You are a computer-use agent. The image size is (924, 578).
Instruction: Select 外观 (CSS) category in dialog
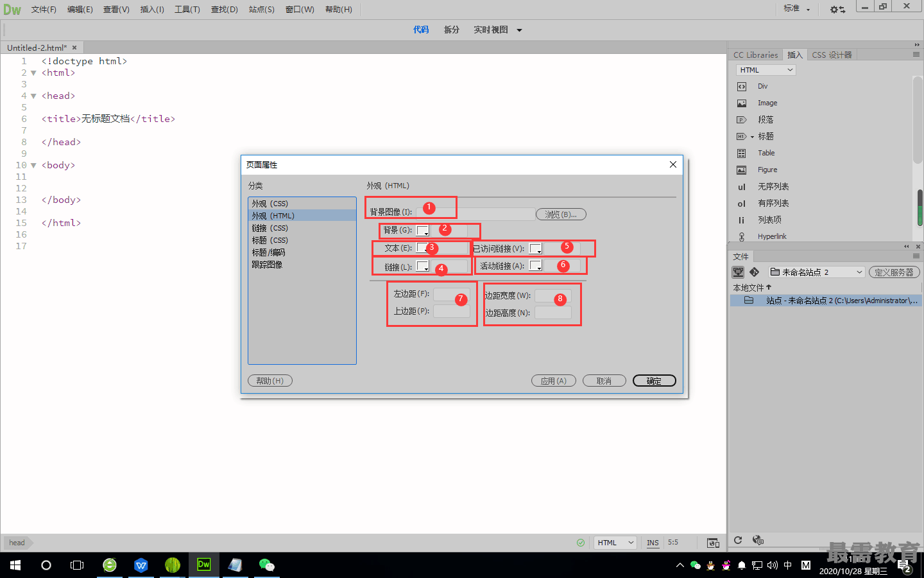click(302, 204)
